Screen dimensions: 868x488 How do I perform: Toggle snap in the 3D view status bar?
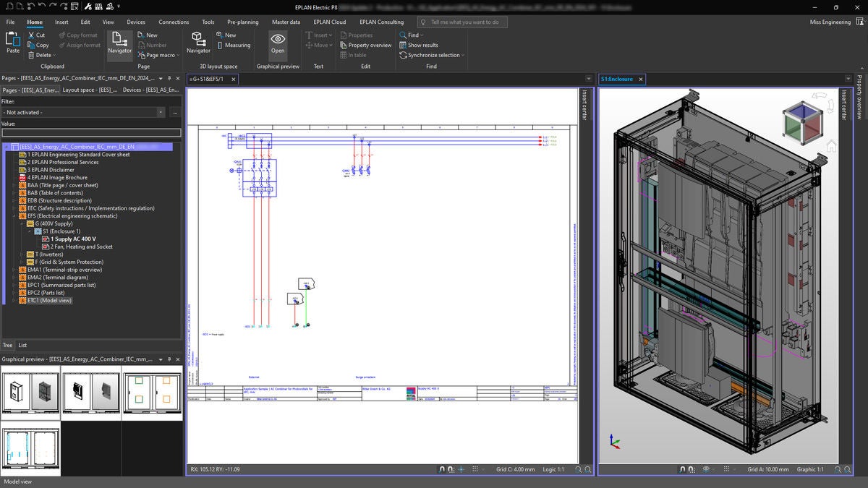tap(681, 468)
